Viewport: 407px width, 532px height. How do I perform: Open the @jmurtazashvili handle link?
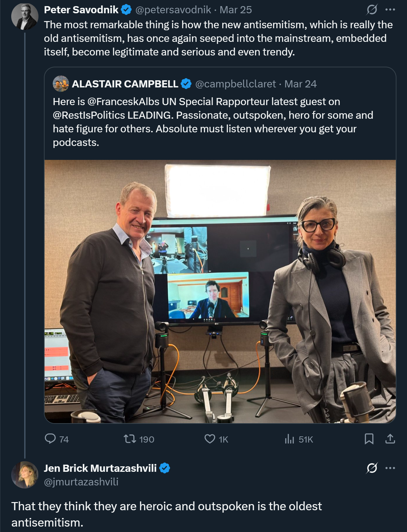(81, 482)
